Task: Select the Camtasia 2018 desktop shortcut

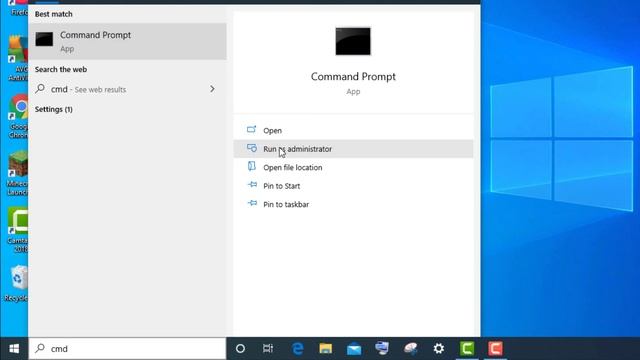Action: point(17,230)
